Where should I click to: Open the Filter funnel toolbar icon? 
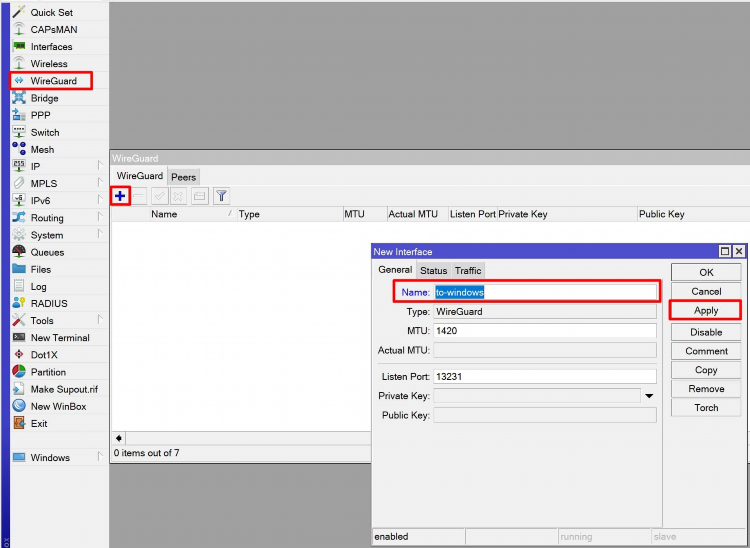click(x=221, y=196)
